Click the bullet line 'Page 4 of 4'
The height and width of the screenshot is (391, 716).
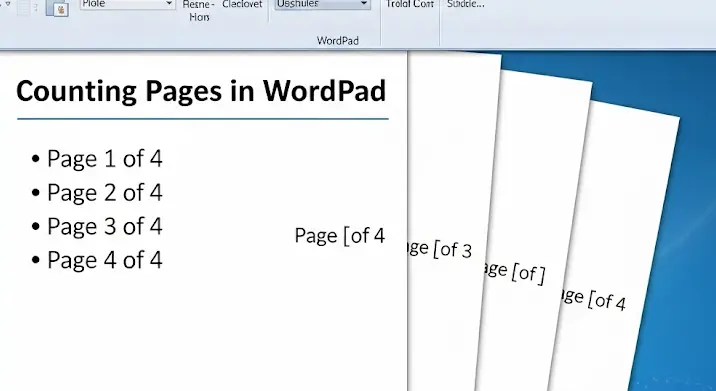(x=97, y=260)
